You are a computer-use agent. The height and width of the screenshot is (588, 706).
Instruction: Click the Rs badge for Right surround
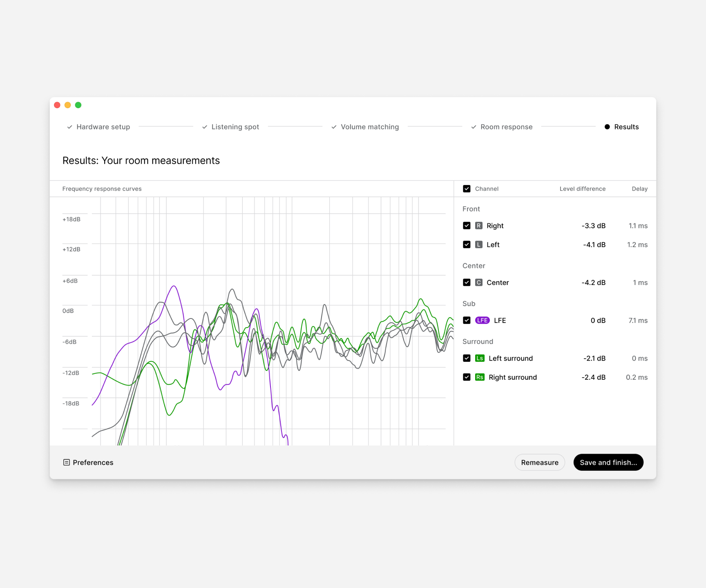(x=480, y=377)
